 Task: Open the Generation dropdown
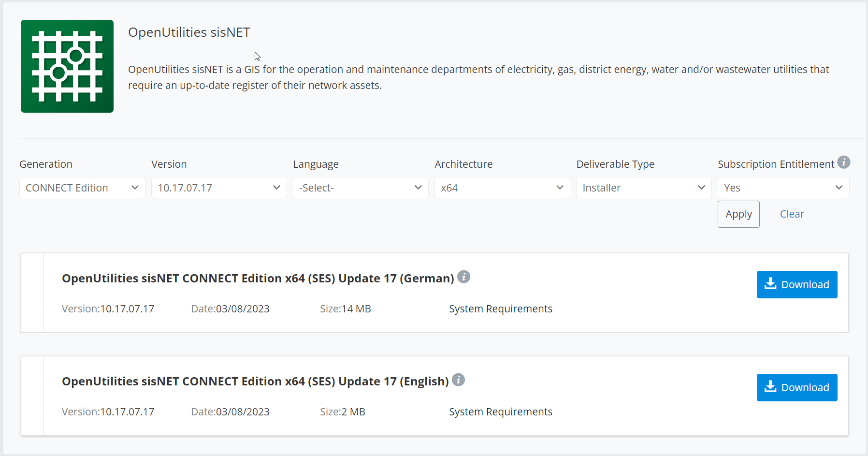click(x=82, y=188)
